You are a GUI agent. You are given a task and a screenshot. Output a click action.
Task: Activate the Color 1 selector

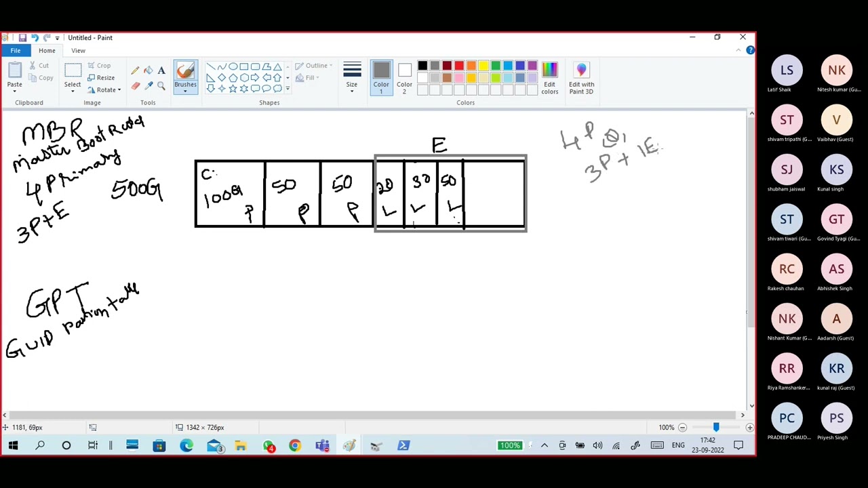pos(381,79)
